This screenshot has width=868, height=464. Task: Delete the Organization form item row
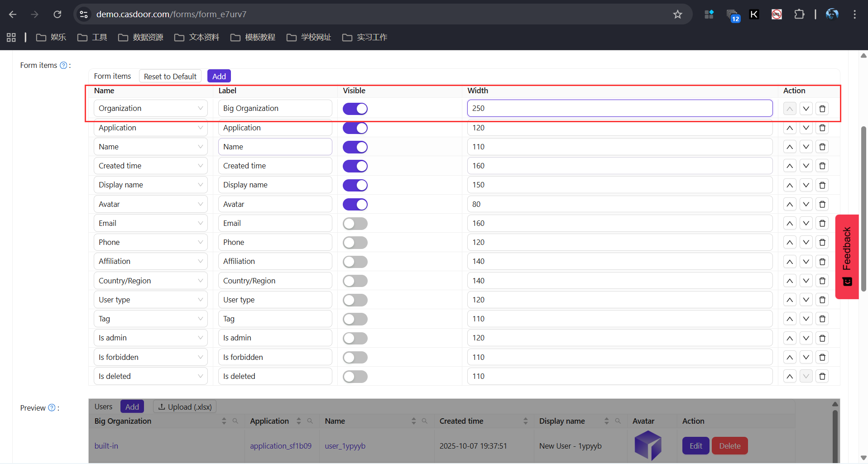click(822, 109)
